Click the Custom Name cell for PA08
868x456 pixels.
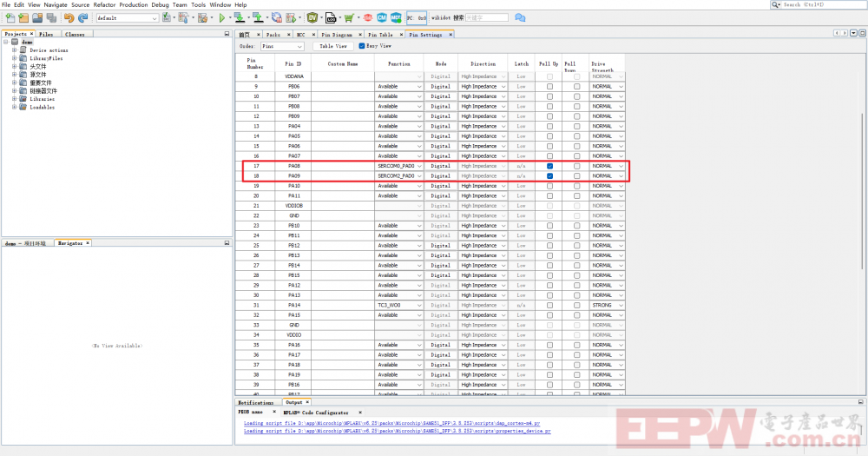pos(343,166)
